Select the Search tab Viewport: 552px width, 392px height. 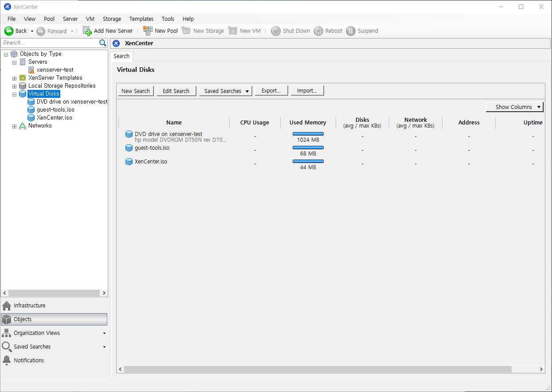tap(121, 56)
